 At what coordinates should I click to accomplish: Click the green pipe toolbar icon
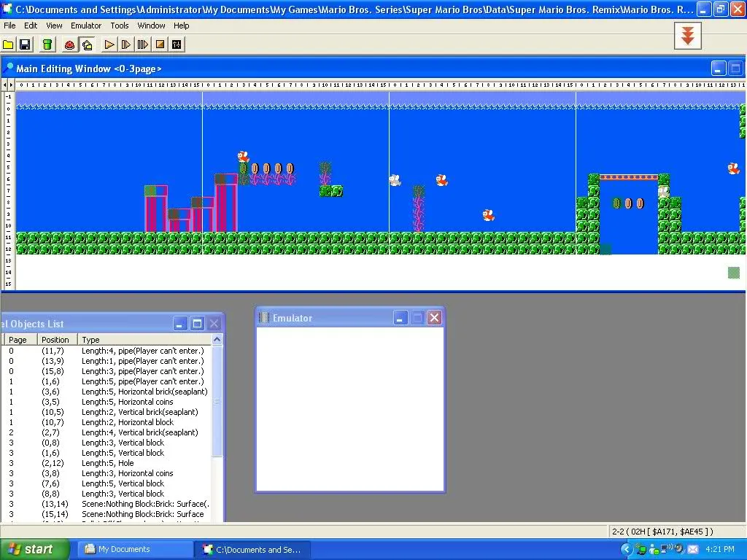tap(47, 45)
